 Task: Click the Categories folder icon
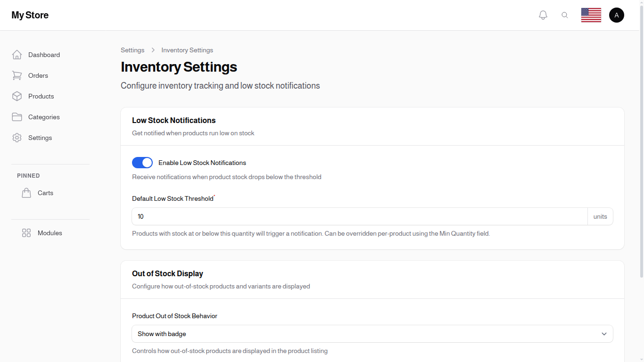pos(17,117)
